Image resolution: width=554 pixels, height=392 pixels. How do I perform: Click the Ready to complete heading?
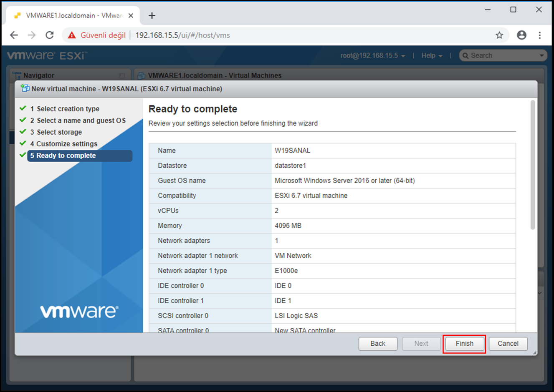point(193,109)
